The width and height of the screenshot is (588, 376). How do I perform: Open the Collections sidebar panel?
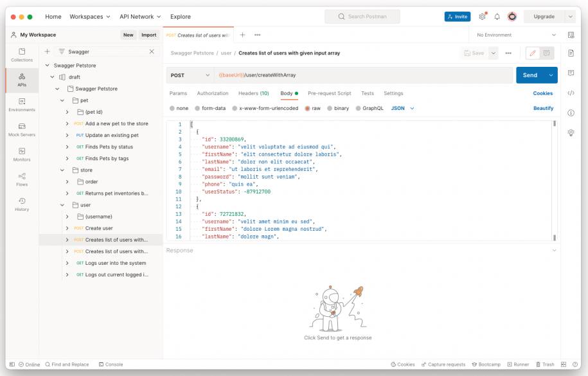pyautogui.click(x=22, y=55)
